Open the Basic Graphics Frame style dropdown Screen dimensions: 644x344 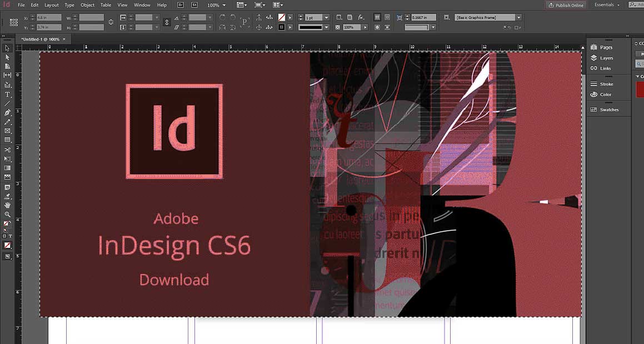[519, 17]
